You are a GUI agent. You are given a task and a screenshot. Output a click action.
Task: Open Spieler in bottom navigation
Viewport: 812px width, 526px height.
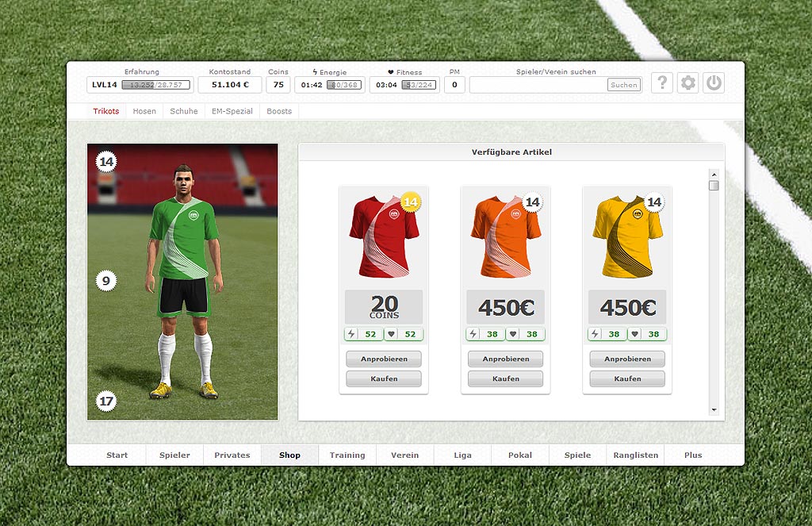click(174, 455)
